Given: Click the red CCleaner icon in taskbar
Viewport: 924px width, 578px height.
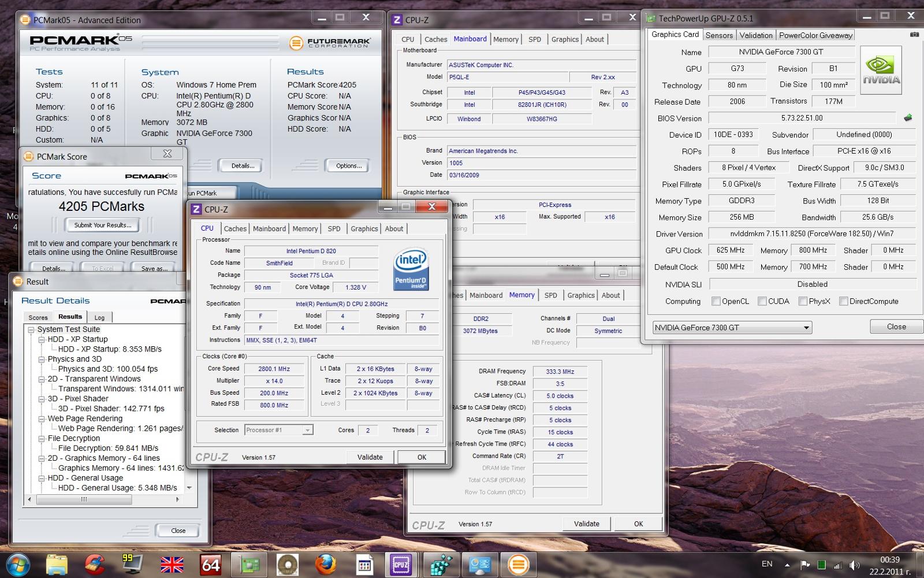Looking at the screenshot, I should (x=95, y=565).
